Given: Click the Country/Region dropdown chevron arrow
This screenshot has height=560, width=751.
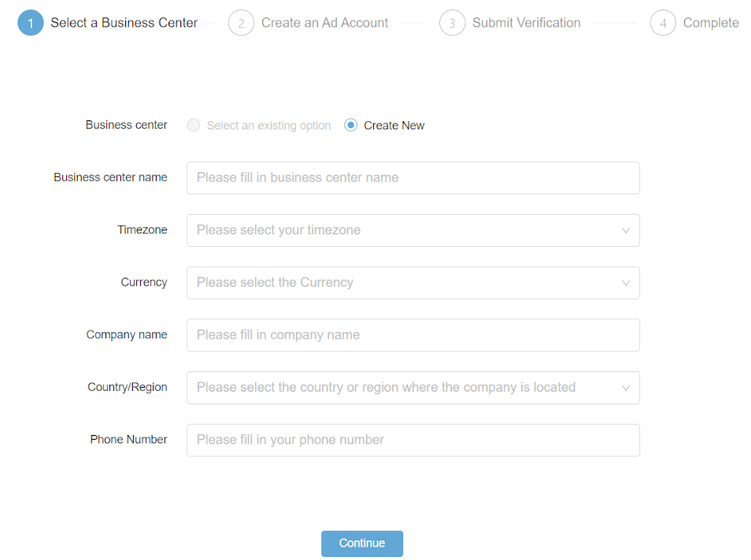Looking at the screenshot, I should 626,388.
